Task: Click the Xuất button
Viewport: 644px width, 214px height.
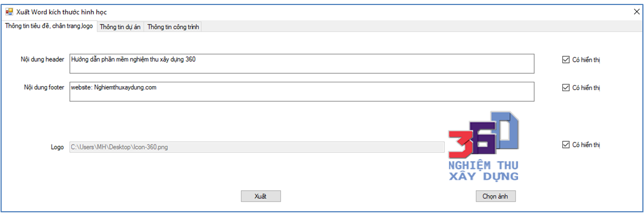Action: coord(261,196)
